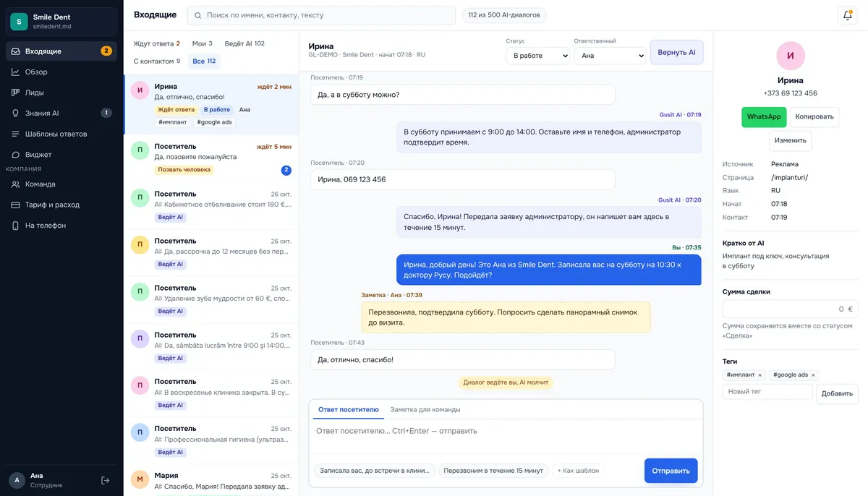868x496 pixels.
Task: Click the logout icon next to Ана
Action: [x=106, y=480]
